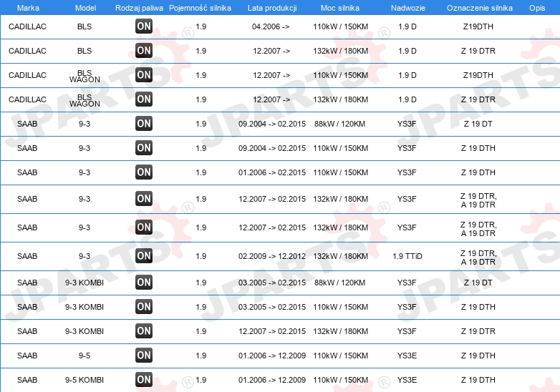560x392 pixels.
Task: Select the '1.9 D' body cell in the 04.2006 row
Action: [x=407, y=26]
